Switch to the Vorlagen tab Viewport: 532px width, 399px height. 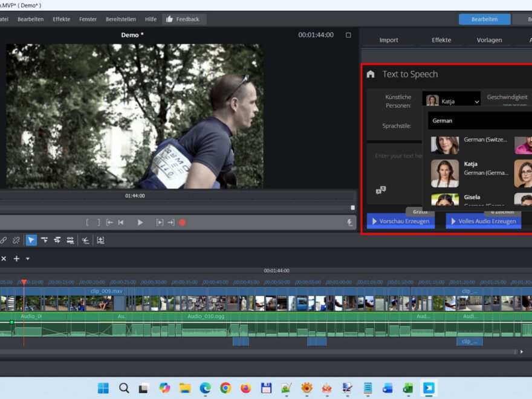point(490,39)
